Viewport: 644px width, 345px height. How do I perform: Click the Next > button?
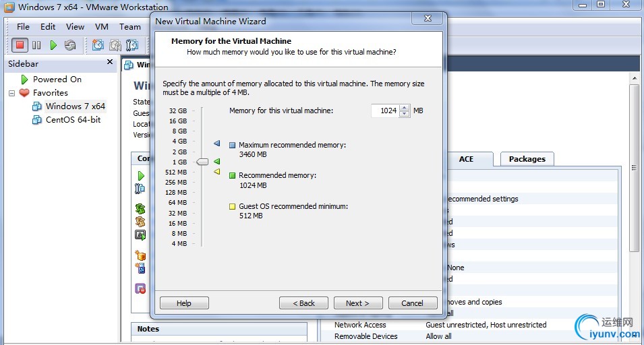point(358,303)
